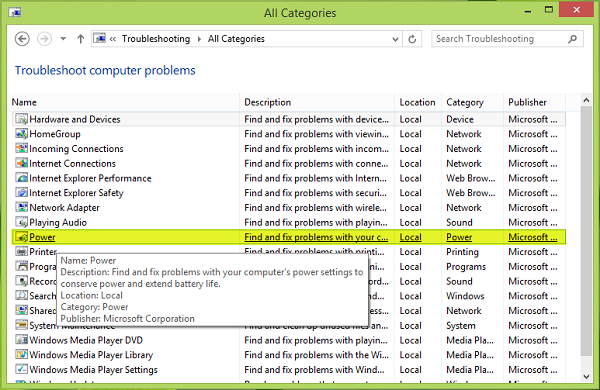Go to Troubleshooting in the breadcrumb
This screenshot has width=600, height=390.
(x=156, y=39)
